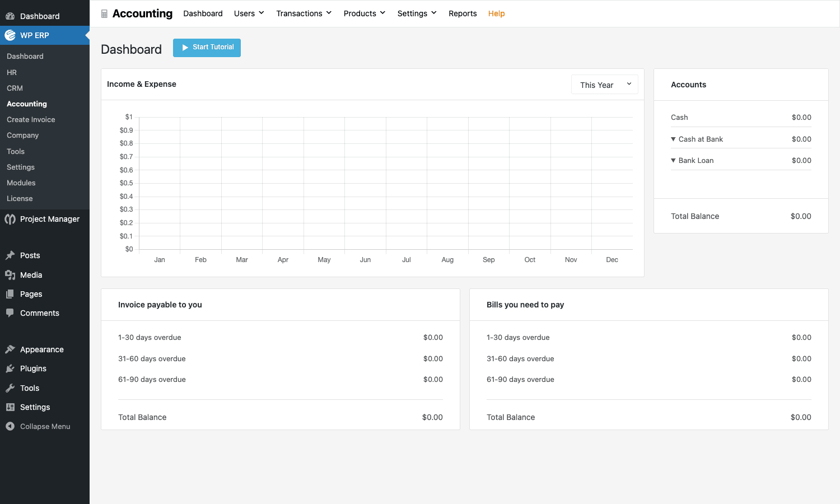The image size is (840, 504).
Task: Click the Appearance brush icon
Action: tap(10, 349)
